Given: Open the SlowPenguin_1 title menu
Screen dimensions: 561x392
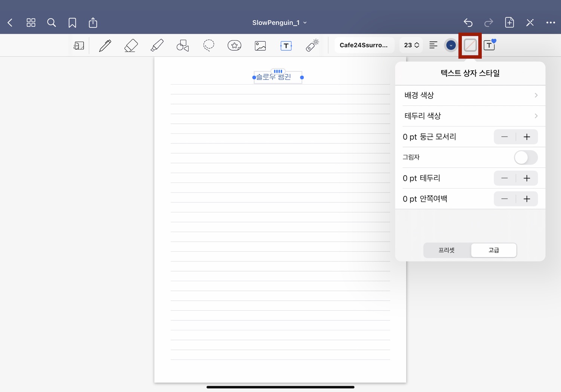Looking at the screenshot, I should coord(279,22).
